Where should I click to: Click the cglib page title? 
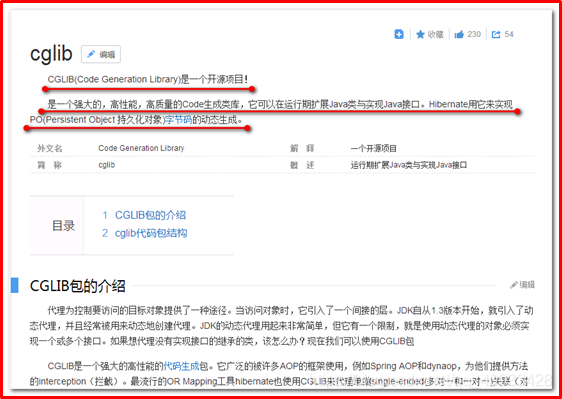[51, 54]
